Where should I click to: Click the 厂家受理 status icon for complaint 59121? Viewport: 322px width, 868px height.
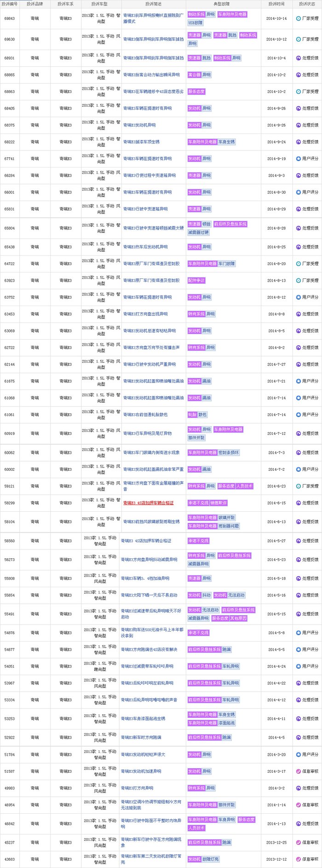(298, 486)
